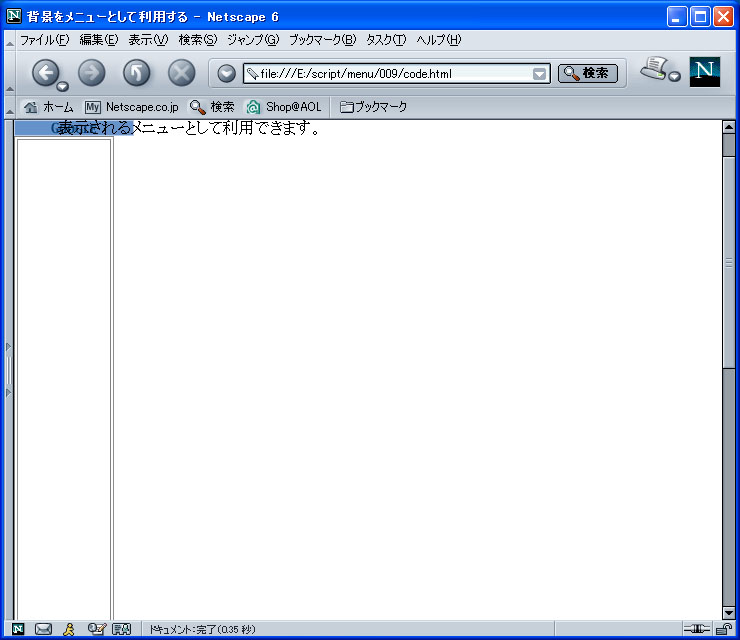This screenshot has width=740, height=640.
Task: Collapse the navigation toolbar grippy
Action: [x=9, y=73]
